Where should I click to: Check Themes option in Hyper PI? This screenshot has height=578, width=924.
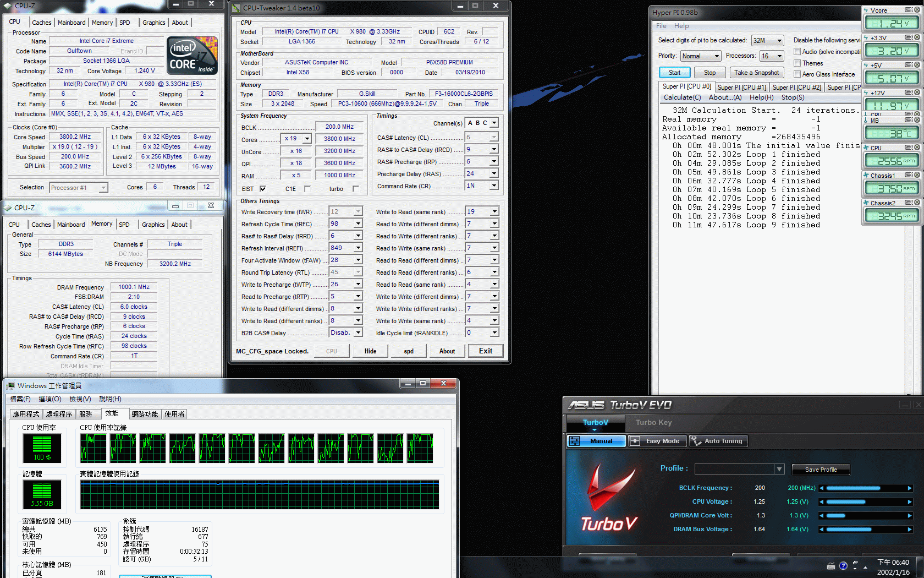797,63
